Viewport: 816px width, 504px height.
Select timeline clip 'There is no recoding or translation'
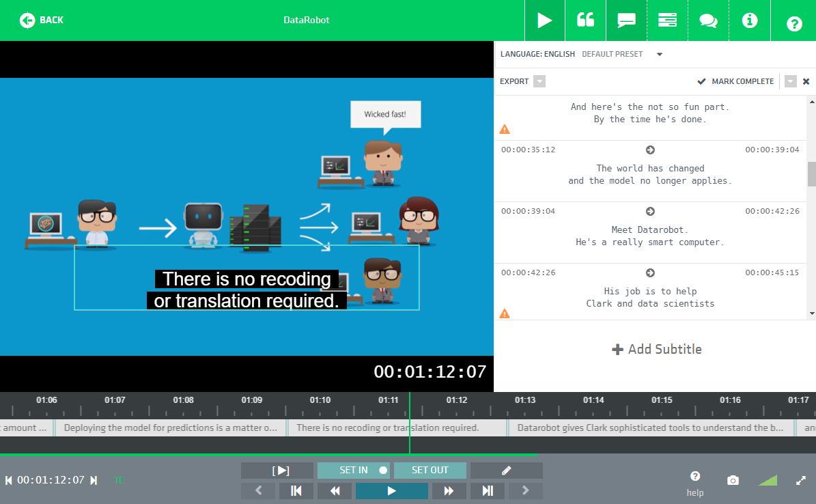pyautogui.click(x=397, y=428)
